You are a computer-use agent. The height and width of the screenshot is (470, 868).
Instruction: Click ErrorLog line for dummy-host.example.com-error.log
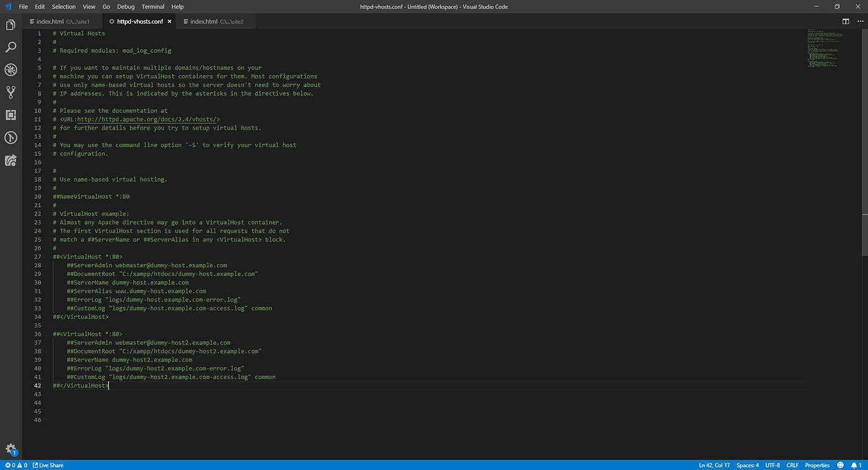154,299
